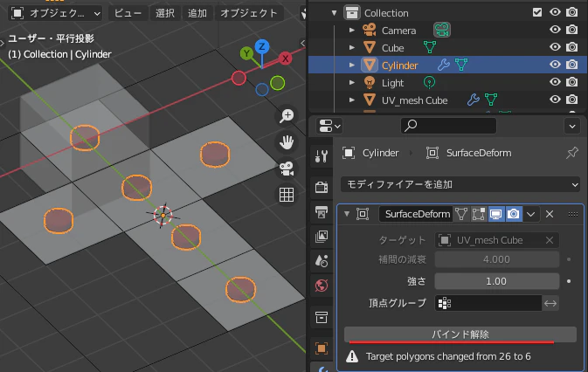Hide Cylinder in viewport via eye icon
Image resolution: width=588 pixels, height=372 pixels.
555,65
